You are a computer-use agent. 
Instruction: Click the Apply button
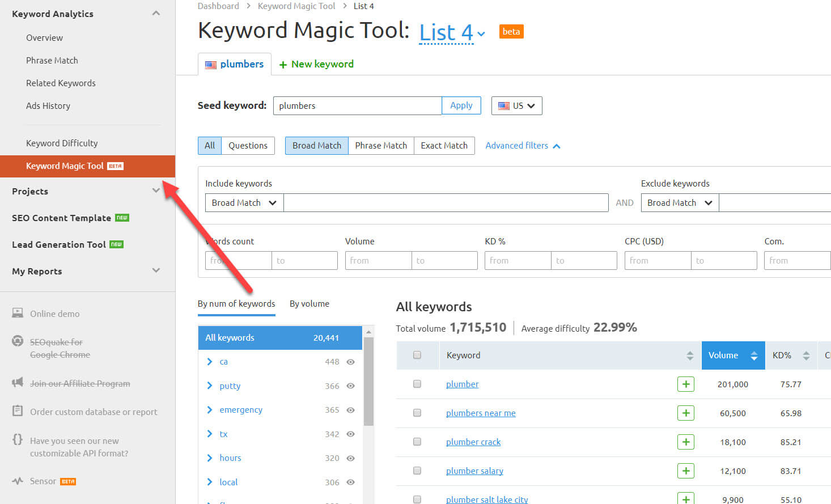click(x=461, y=105)
